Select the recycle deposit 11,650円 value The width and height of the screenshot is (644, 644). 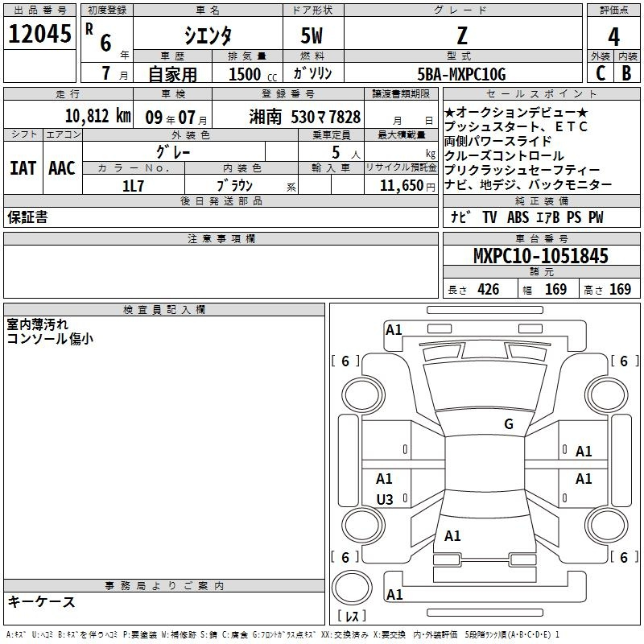[400, 185]
